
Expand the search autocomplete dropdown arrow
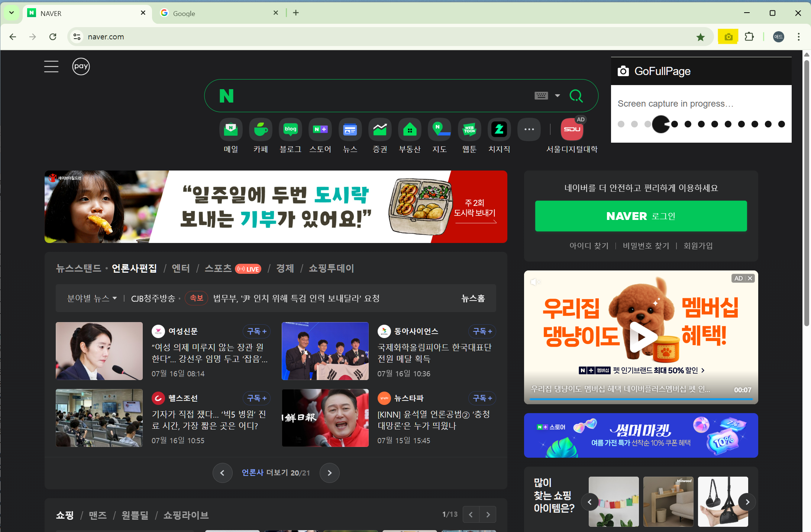557,96
